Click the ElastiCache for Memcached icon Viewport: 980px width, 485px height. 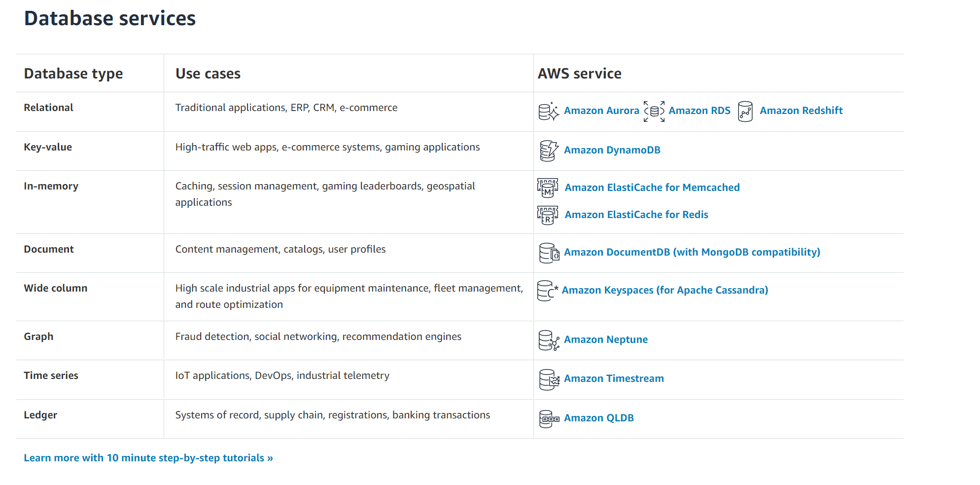pyautogui.click(x=548, y=188)
